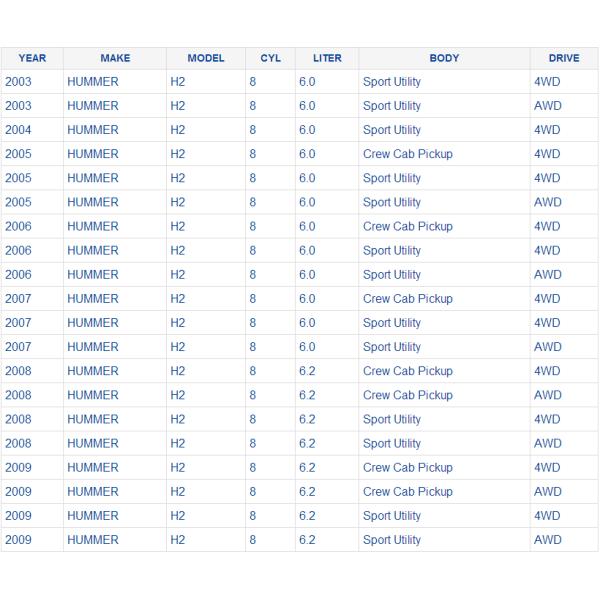Viewport: 600px width, 600px height.
Task: Click 4WD in the 2004 row
Action: coord(547,130)
